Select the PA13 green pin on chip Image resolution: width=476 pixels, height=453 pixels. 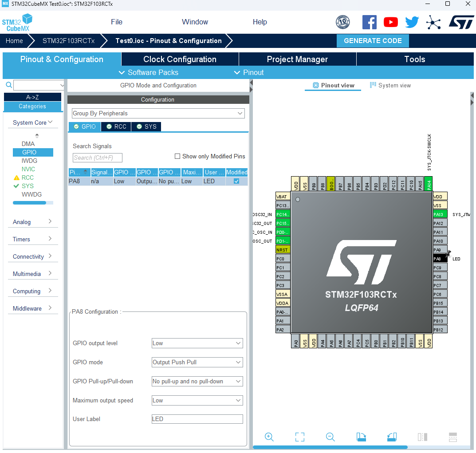tap(440, 214)
